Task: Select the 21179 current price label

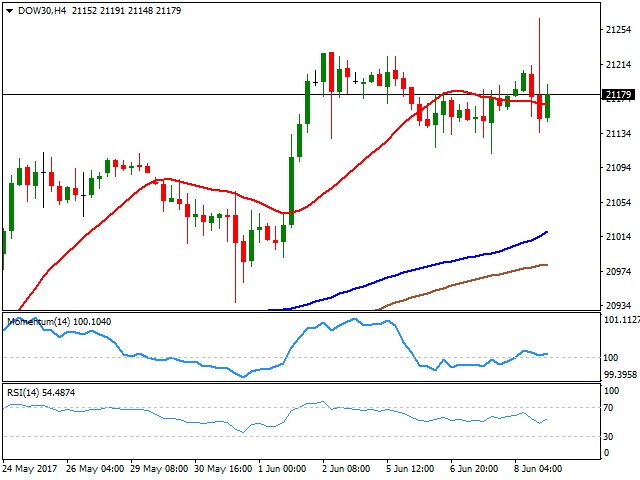Action: [x=617, y=95]
